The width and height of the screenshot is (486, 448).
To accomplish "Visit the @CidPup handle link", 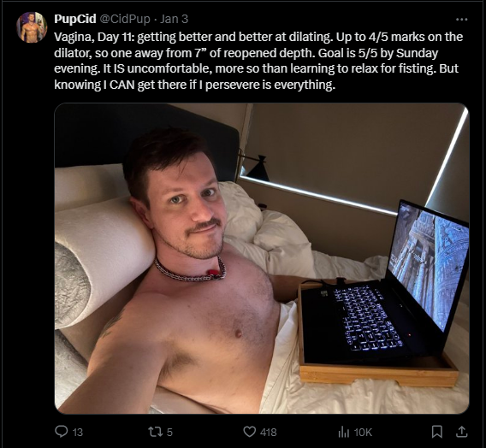I will coord(125,19).
